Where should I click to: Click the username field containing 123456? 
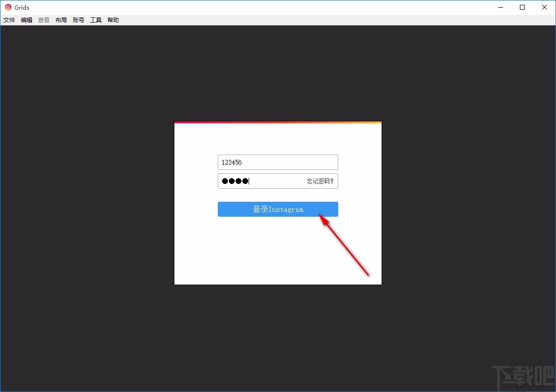[x=278, y=162]
